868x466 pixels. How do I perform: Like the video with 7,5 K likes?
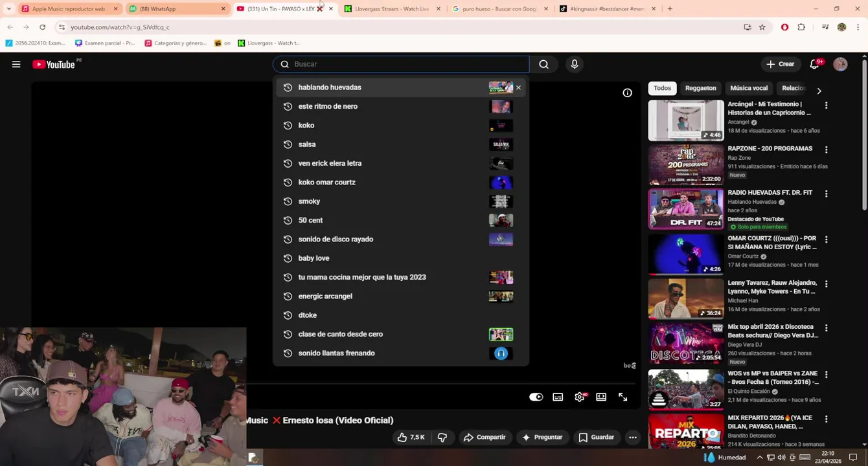411,438
